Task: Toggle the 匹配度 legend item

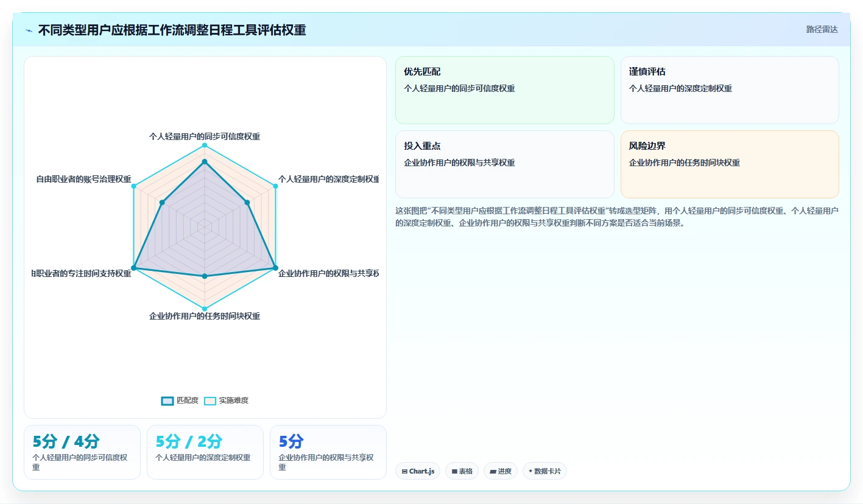Action: [x=180, y=401]
